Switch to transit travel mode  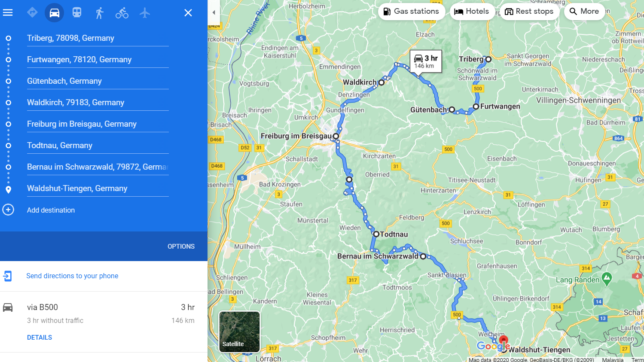click(77, 12)
